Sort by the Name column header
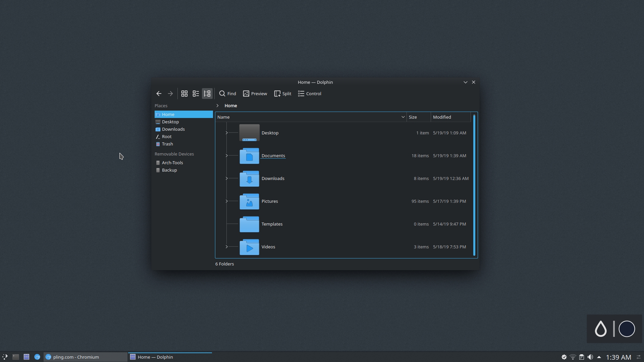The width and height of the screenshot is (644, 362). [311, 117]
